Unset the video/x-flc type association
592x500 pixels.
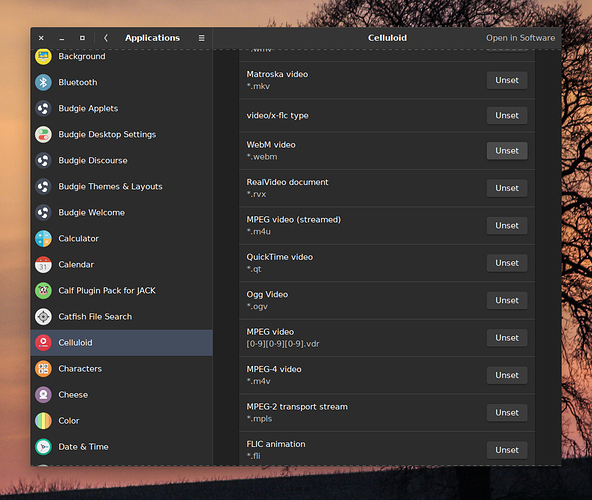pos(507,116)
